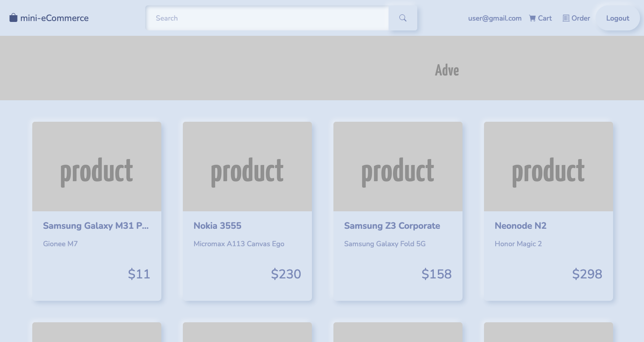Click the Logout button
Screen dimensions: 644x342
pyautogui.click(x=618, y=18)
